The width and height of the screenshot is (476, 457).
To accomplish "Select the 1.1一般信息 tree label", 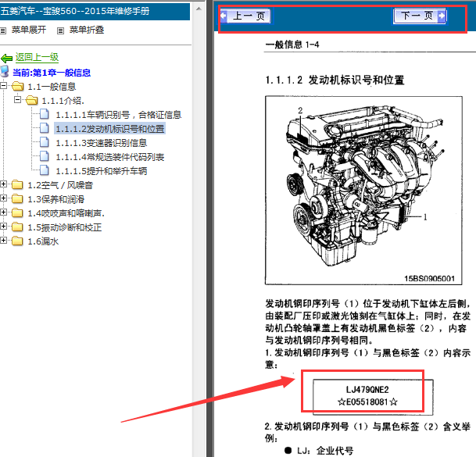I will point(52,87).
